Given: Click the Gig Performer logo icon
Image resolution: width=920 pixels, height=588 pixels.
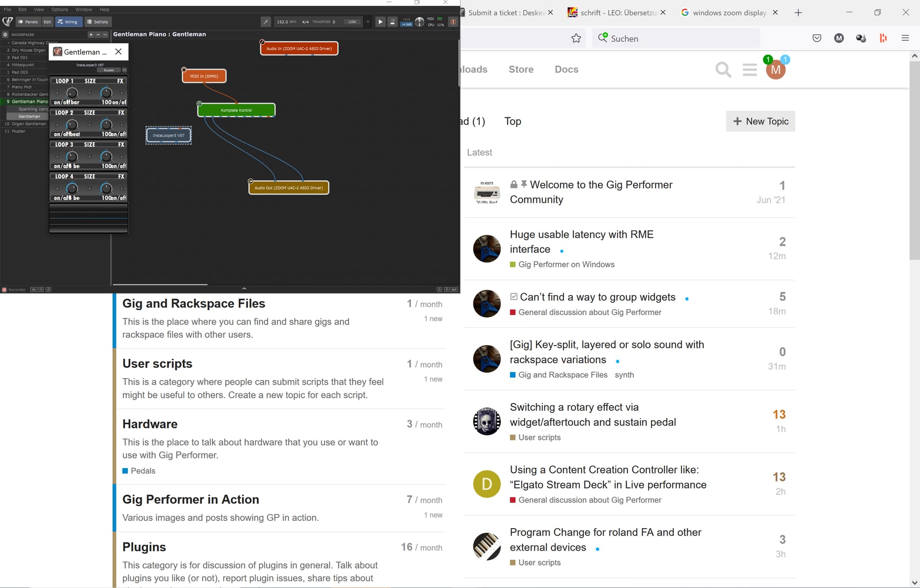Looking at the screenshot, I should [x=7, y=22].
